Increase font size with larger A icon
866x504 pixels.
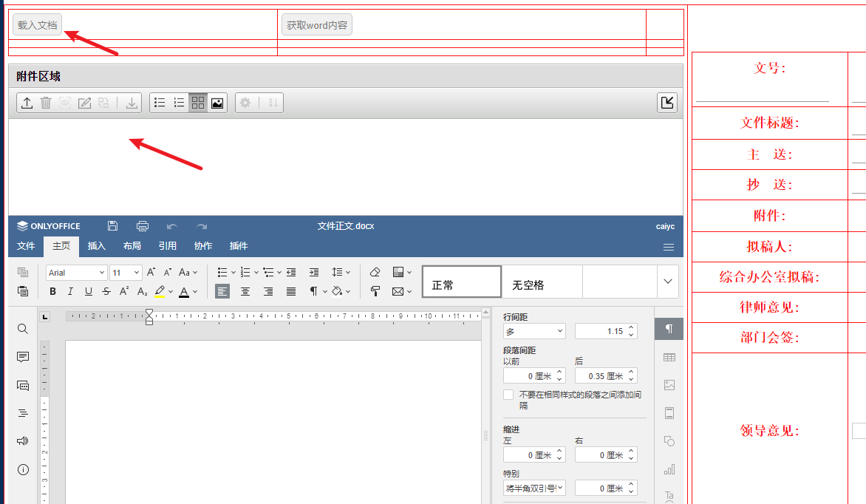coord(151,272)
